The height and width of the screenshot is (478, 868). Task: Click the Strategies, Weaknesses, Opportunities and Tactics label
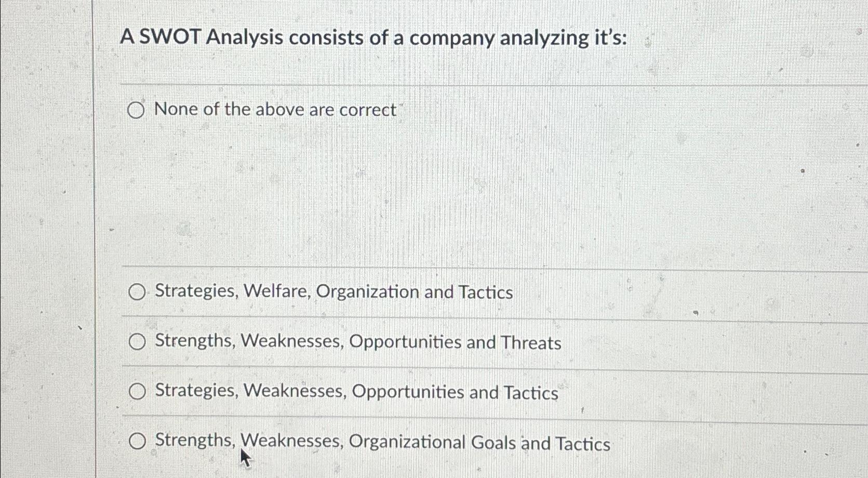[356, 392]
